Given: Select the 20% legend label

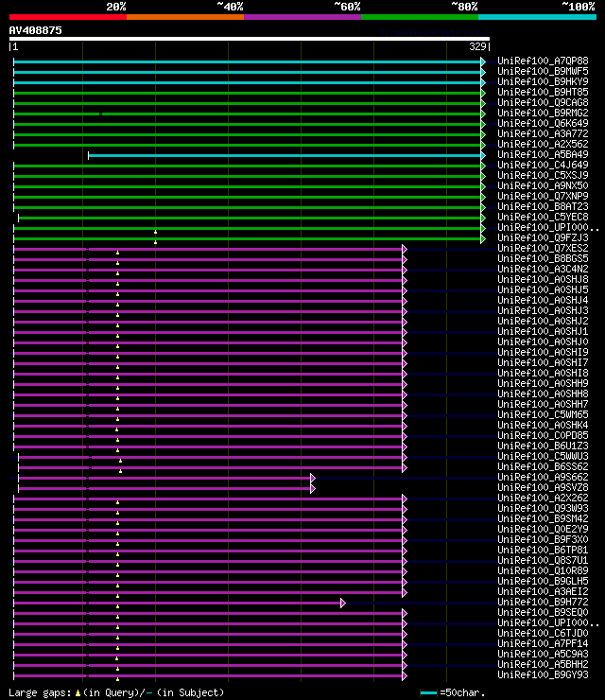Looking at the screenshot, I should point(116,7).
